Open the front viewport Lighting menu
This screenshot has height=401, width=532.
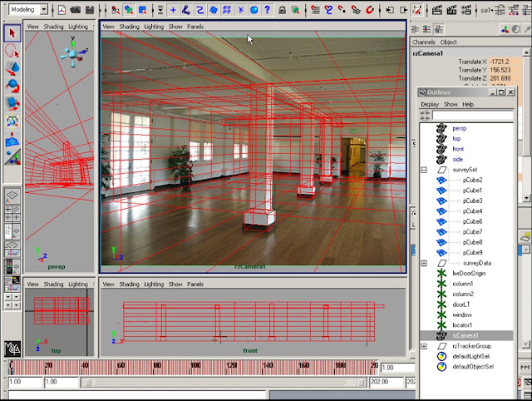[154, 285]
